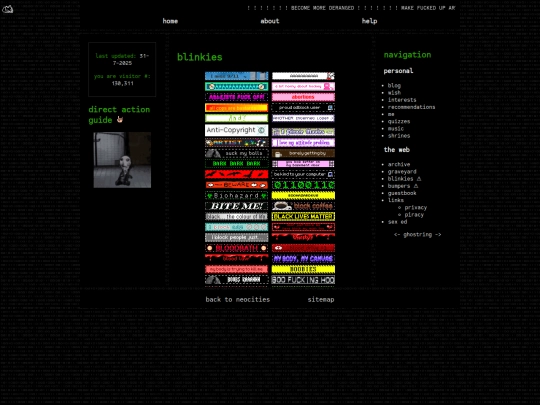Open the sitemap link
The image size is (540, 405).
pos(321,300)
